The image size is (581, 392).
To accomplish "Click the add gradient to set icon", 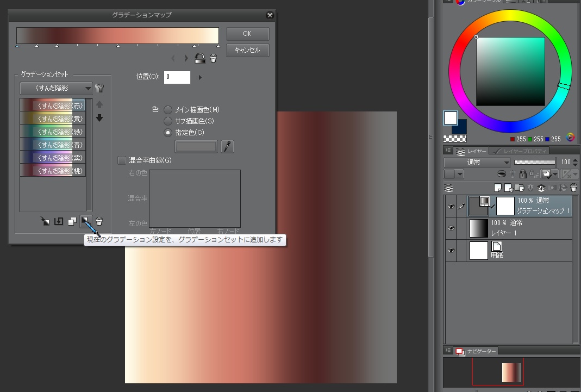I will pos(85,221).
